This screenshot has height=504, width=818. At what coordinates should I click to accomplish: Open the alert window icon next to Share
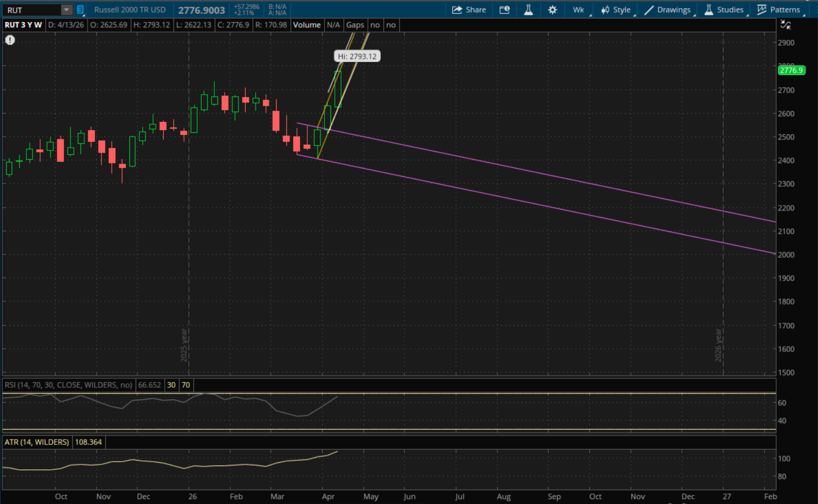click(x=504, y=10)
